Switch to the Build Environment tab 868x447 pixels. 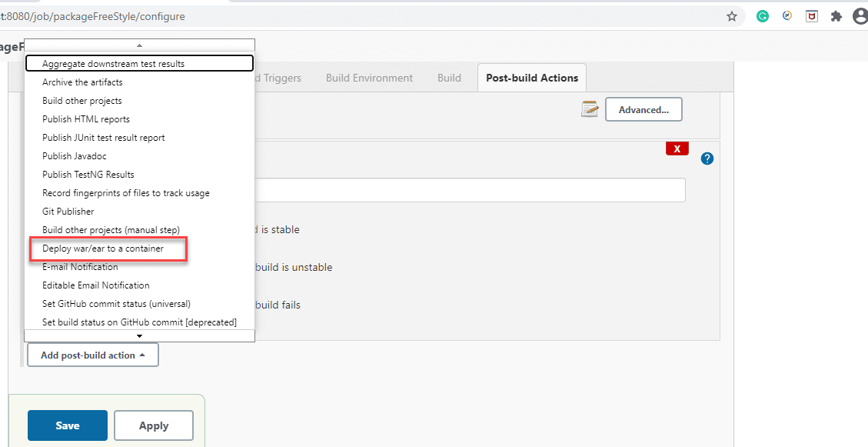[x=369, y=78]
